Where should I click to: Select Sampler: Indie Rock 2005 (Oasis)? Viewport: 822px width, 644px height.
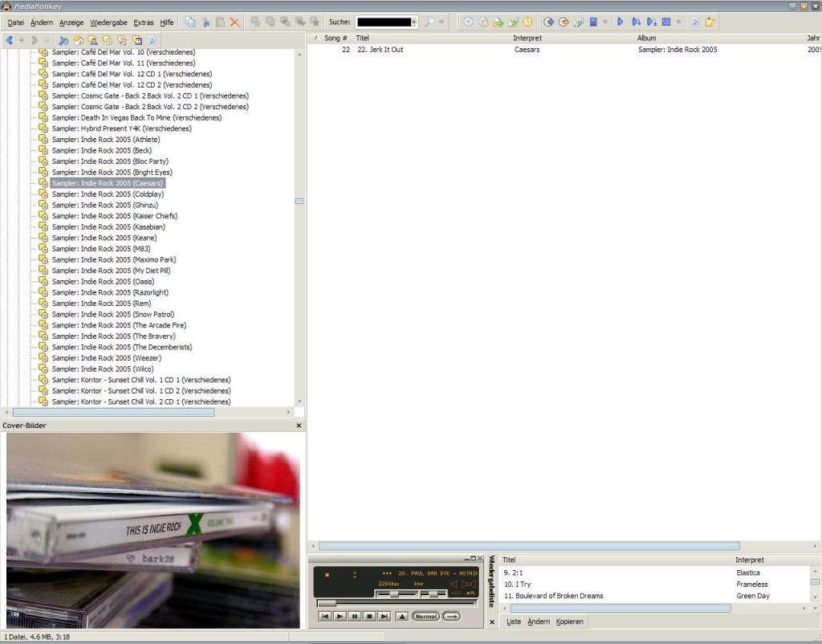(103, 282)
